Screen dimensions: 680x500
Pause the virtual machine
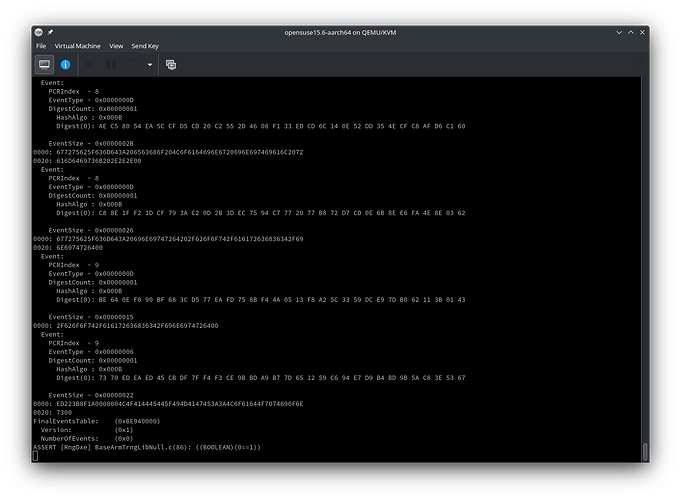point(111,65)
